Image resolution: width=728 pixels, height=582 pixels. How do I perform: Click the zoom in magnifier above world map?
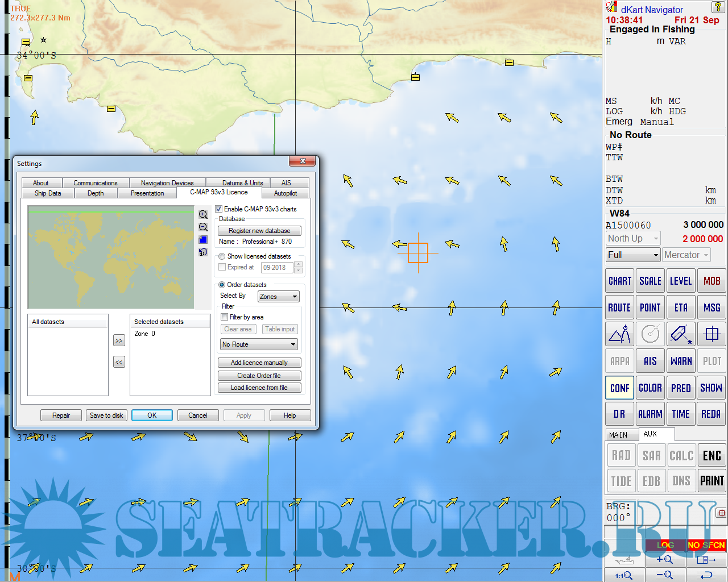(203, 214)
